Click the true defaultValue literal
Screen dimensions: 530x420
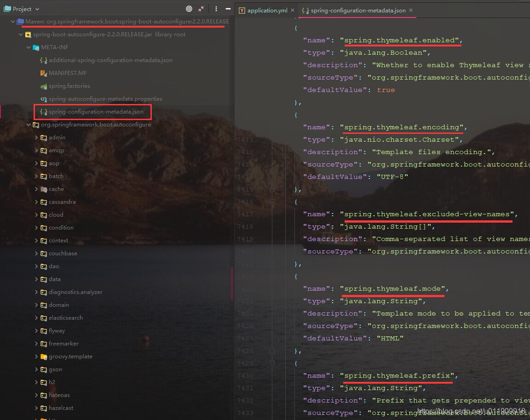pos(386,90)
